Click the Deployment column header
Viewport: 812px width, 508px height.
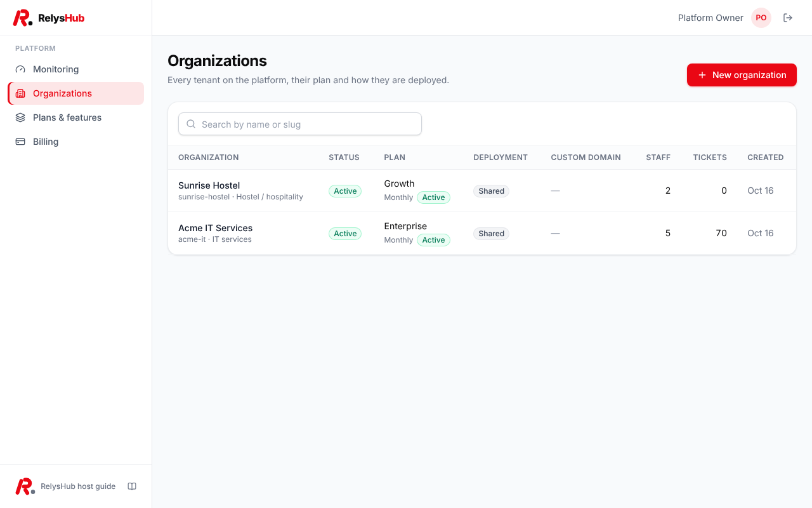[x=501, y=157]
